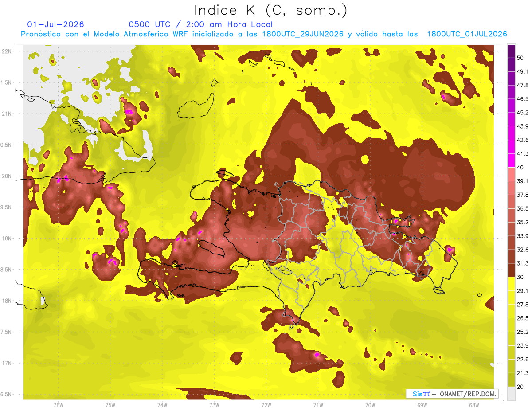Click the '26.5' legend value
Image resolution: width=532 pixels, height=411 pixels.
click(x=523, y=318)
